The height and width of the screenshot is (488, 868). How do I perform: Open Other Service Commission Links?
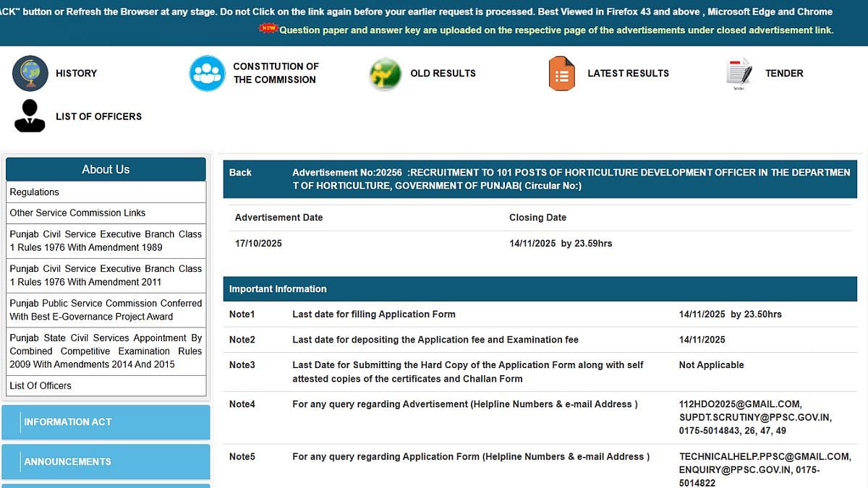(x=77, y=213)
